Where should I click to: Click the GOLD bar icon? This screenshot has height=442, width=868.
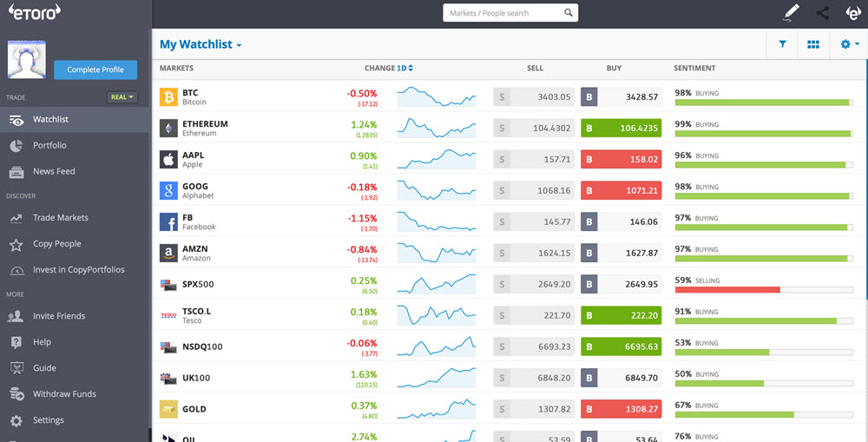coord(169,409)
